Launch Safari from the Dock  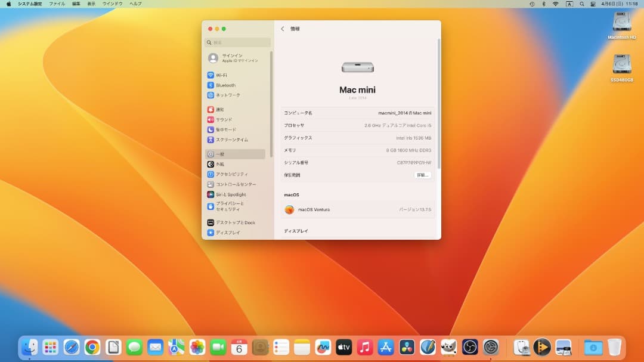click(x=72, y=346)
